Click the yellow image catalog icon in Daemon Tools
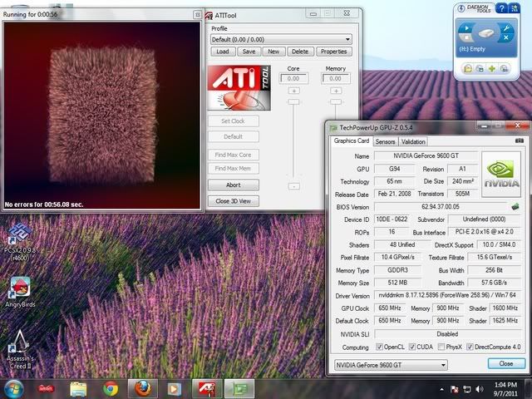This screenshot has width=532, height=399. click(x=468, y=68)
